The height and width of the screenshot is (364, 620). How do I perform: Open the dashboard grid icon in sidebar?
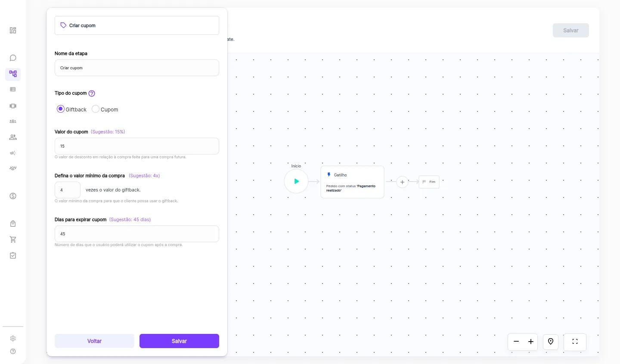pos(13,30)
